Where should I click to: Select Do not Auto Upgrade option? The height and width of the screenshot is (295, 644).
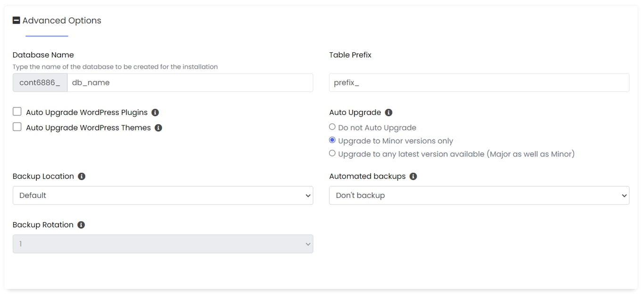(332, 126)
